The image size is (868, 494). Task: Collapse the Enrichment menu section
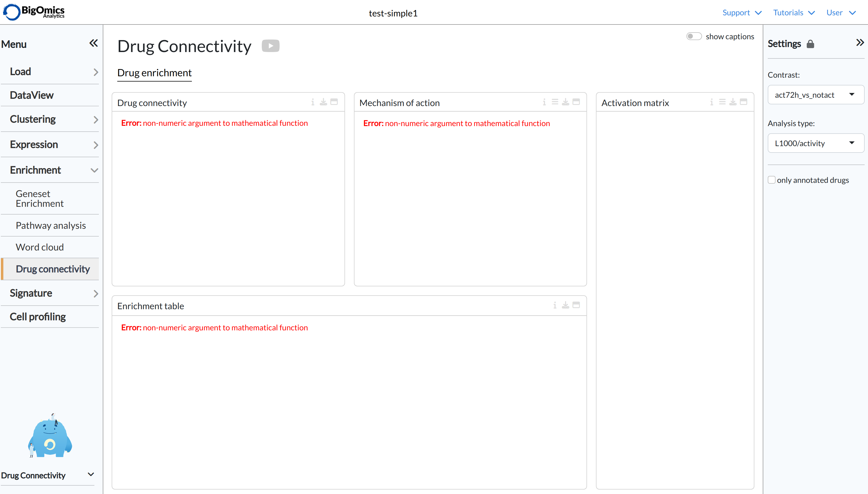coord(94,170)
